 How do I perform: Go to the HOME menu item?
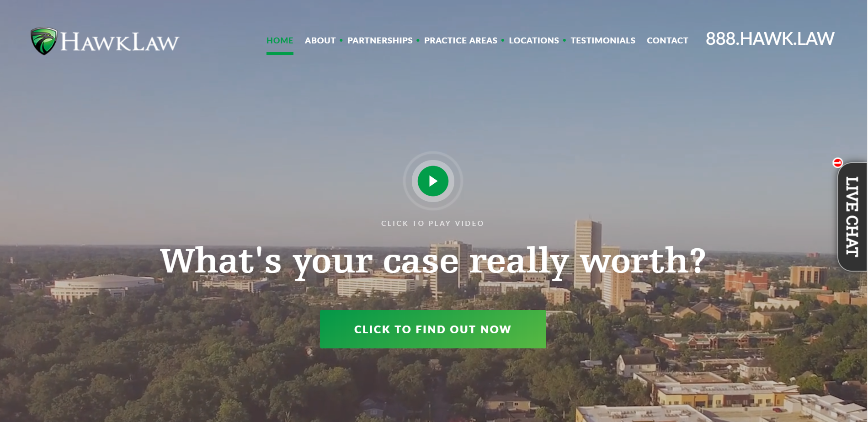pyautogui.click(x=280, y=40)
